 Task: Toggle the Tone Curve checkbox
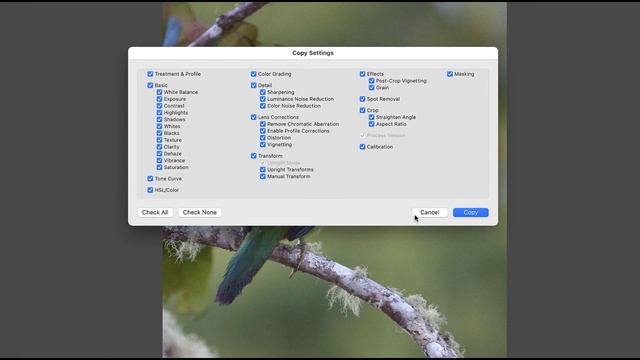[150, 179]
